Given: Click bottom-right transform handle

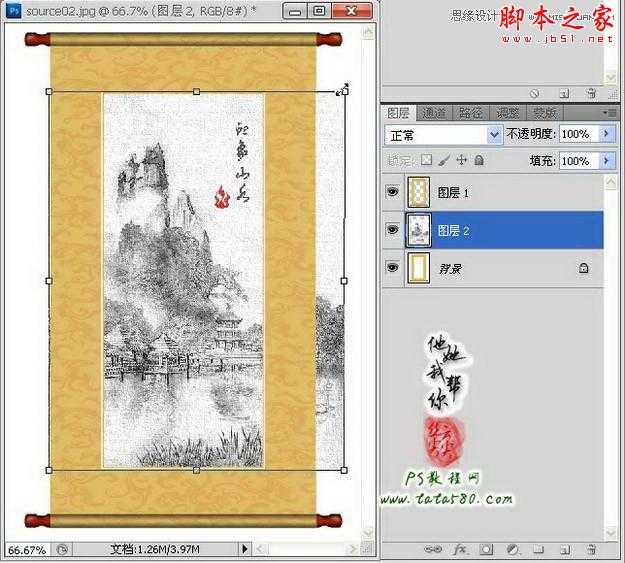Looking at the screenshot, I should (x=344, y=470).
